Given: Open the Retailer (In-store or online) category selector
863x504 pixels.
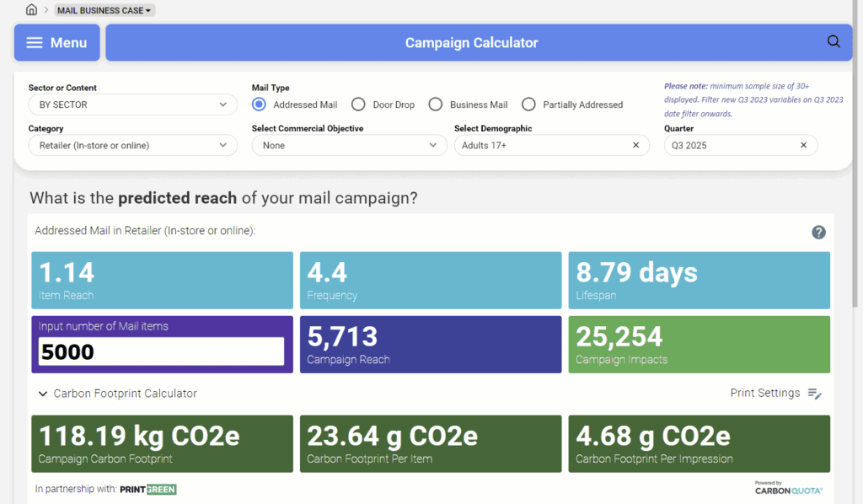Looking at the screenshot, I should 132,145.
